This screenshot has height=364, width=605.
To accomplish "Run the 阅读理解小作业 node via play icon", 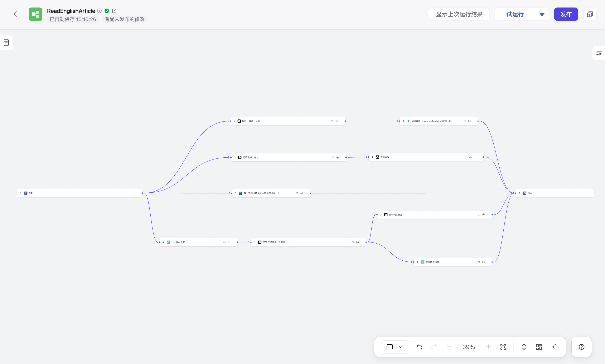I will click(x=337, y=157).
